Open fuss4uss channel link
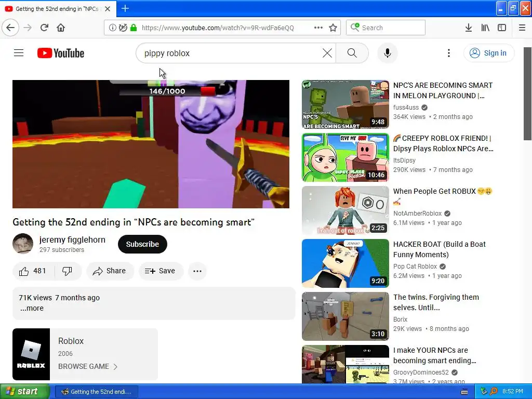The width and height of the screenshot is (532, 399). coord(406,107)
